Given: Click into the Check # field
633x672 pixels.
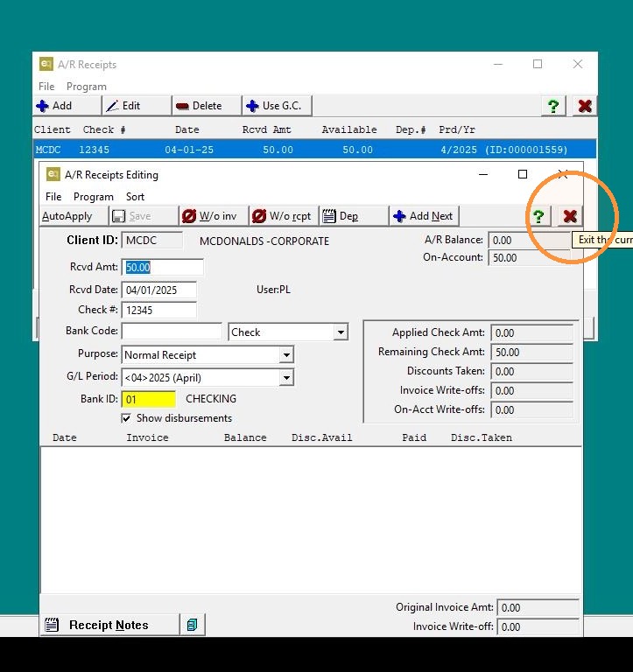Looking at the screenshot, I should pos(159,311).
